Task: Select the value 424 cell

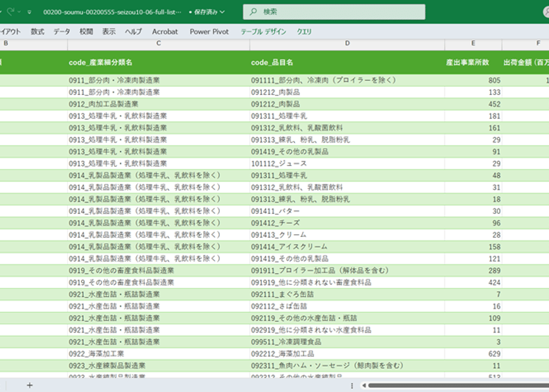Action: click(x=473, y=283)
